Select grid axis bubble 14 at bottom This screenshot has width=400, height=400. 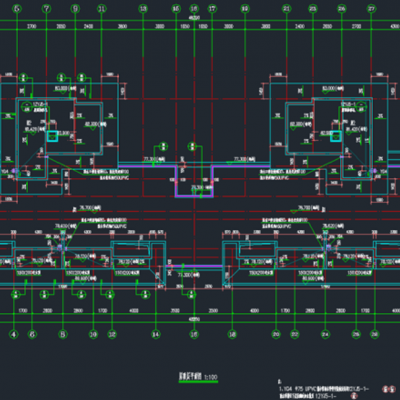[156, 334]
